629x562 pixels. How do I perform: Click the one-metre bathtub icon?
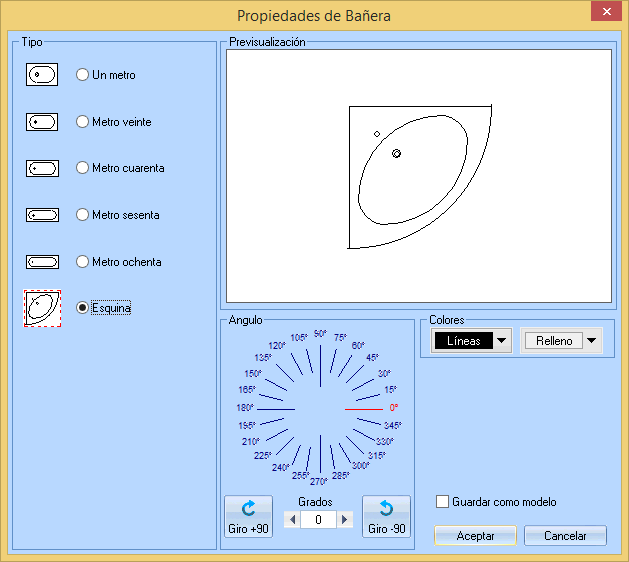(41, 75)
